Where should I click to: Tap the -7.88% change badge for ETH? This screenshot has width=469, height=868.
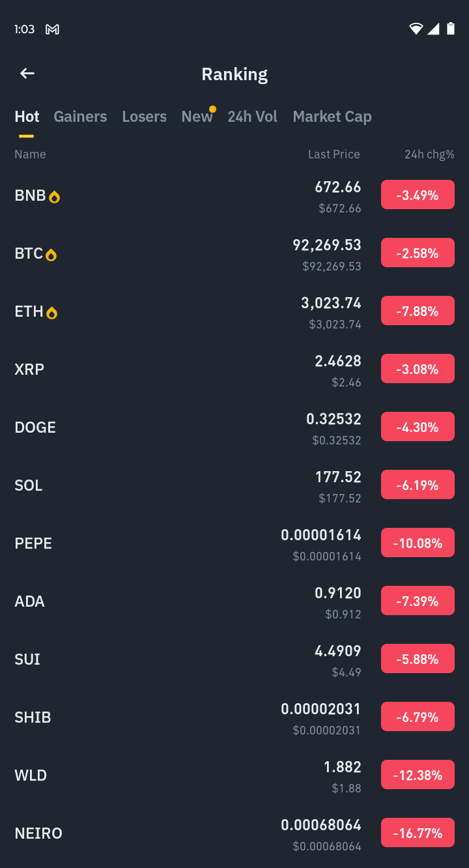[418, 311]
